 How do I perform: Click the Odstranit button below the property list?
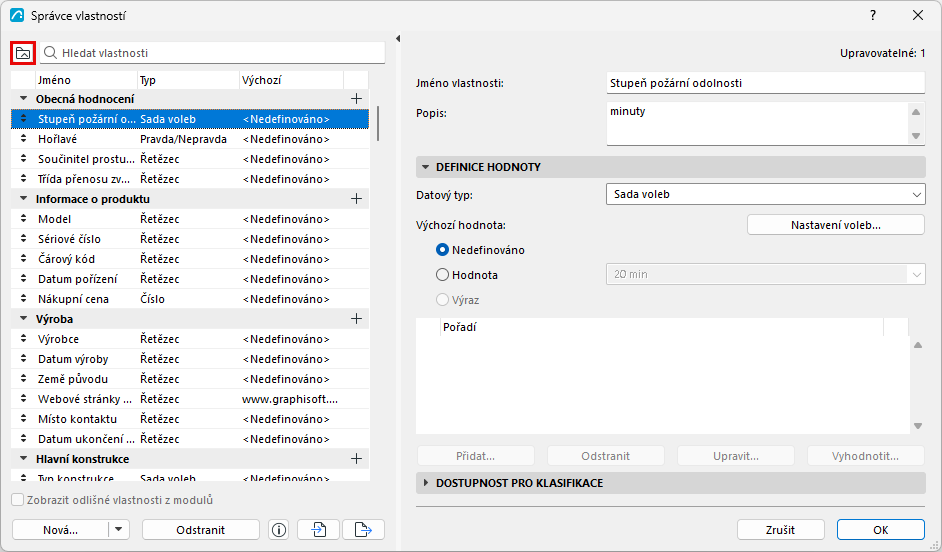point(201,530)
